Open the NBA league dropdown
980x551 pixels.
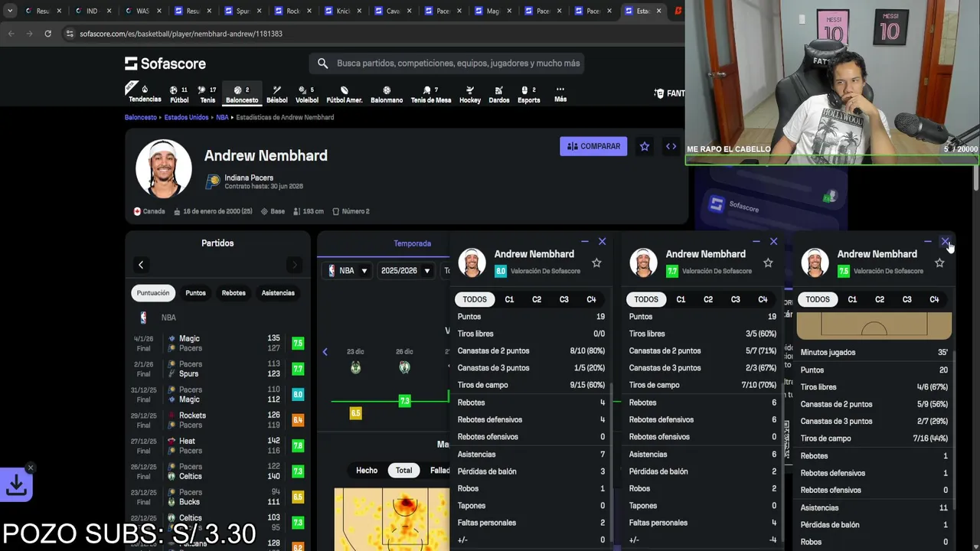[x=348, y=270]
